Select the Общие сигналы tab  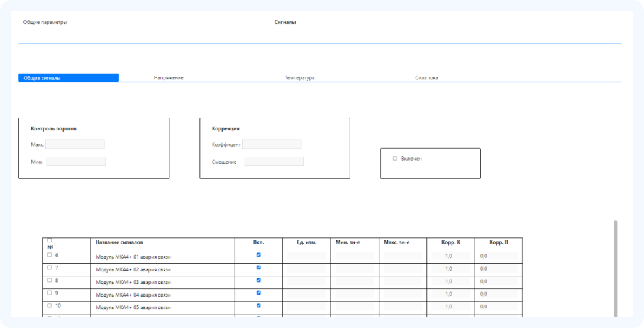click(x=69, y=77)
